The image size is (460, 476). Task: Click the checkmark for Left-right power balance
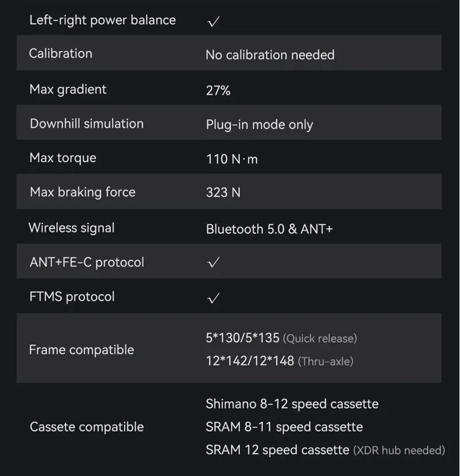coord(213,22)
